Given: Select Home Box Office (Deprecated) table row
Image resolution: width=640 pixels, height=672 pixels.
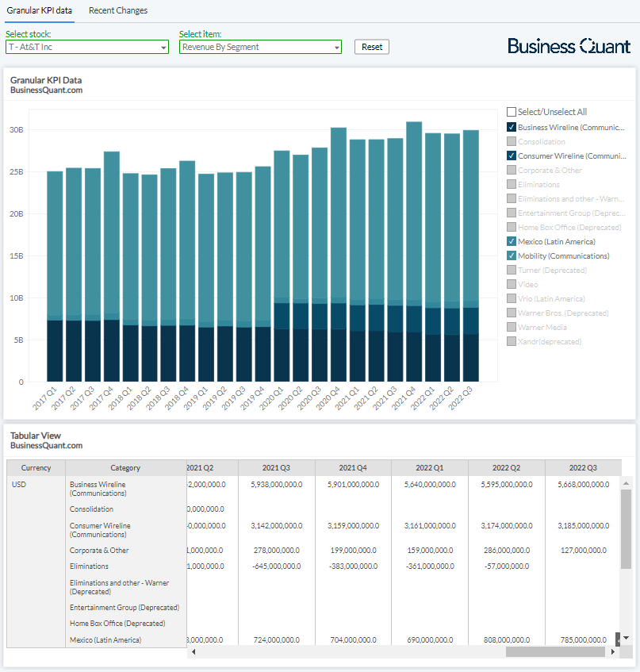Looking at the screenshot, I should click(117, 623).
